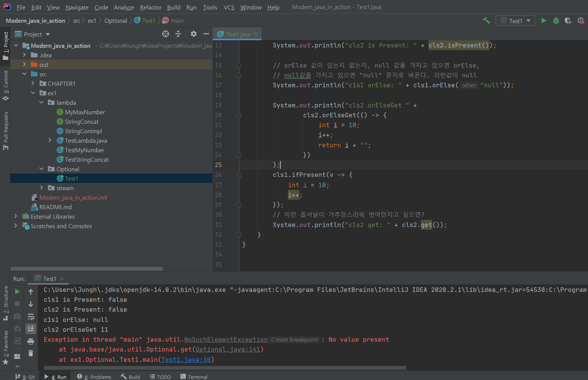
Task: Click the down stack trace arrow
Action: (x=31, y=304)
